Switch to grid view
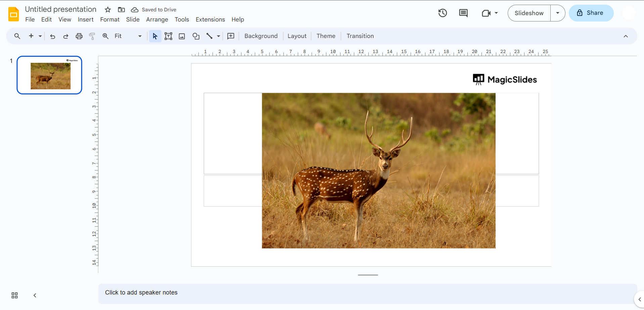This screenshot has height=310, width=644. (14, 295)
